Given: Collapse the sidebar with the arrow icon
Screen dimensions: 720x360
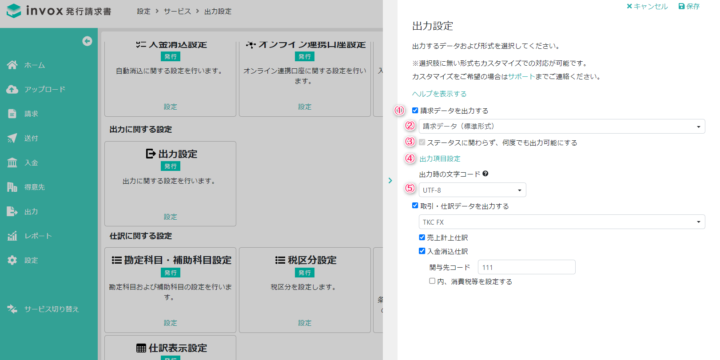Looking at the screenshot, I should click(x=87, y=41).
